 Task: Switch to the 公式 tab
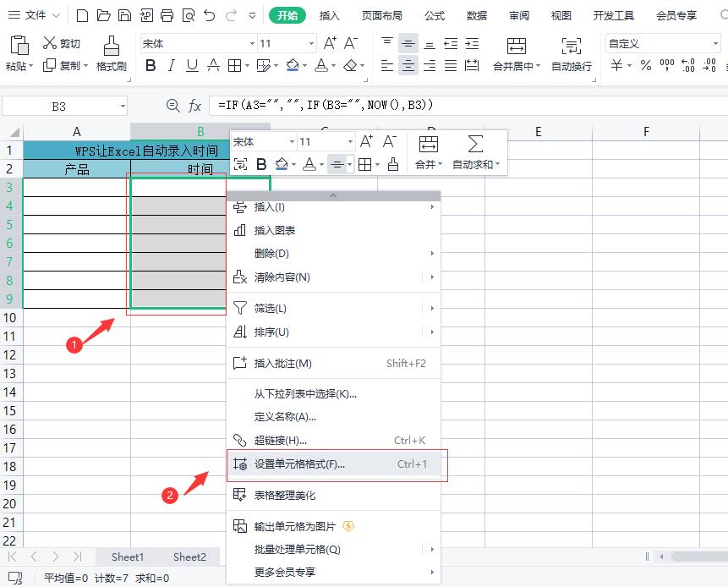435,16
